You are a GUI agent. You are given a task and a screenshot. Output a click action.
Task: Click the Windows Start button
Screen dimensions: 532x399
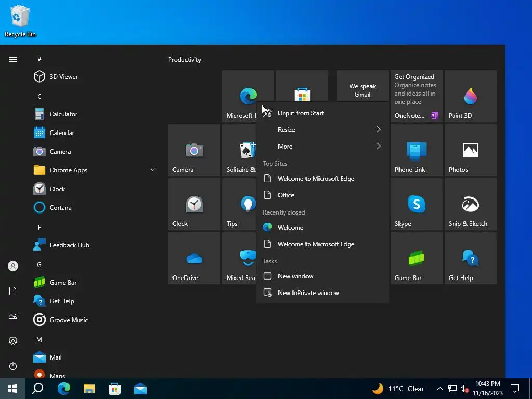(x=12, y=389)
